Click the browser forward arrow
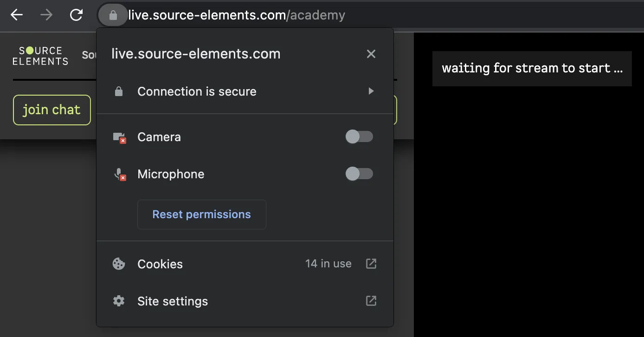This screenshot has width=644, height=337. tap(46, 15)
